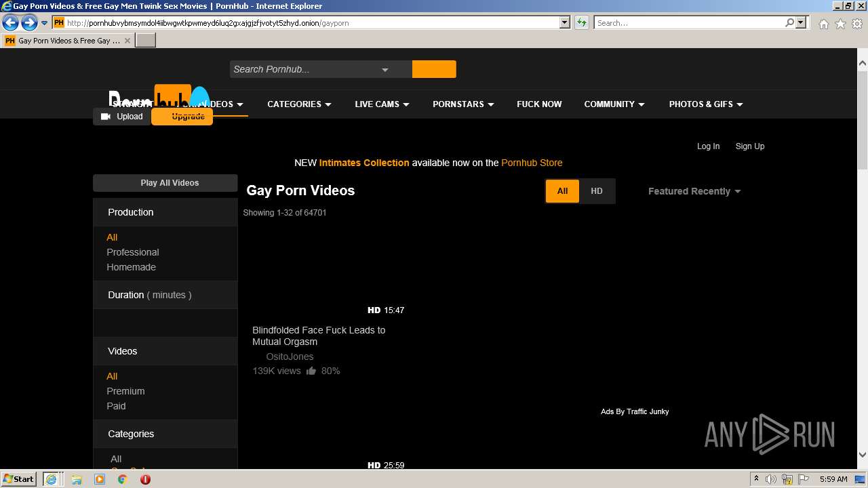
Task: Go back with the browser Back arrow
Action: point(10,23)
